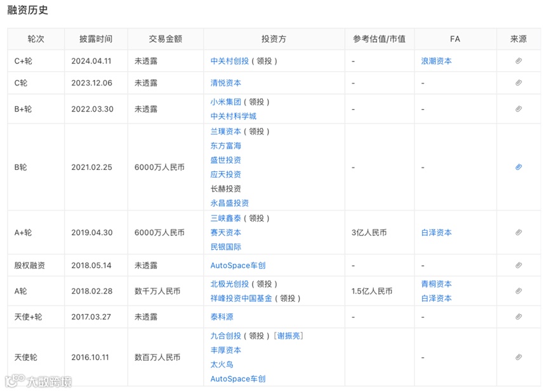This screenshot has height=392, width=549.
Task: Select the unlinked investor 长赫投资
Action: [x=225, y=188]
